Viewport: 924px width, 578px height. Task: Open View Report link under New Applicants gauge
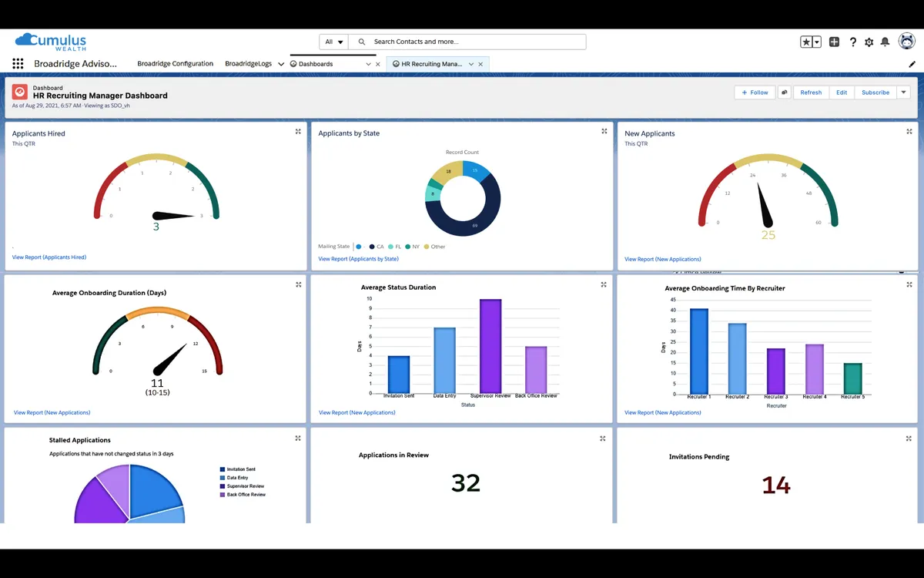663,260
